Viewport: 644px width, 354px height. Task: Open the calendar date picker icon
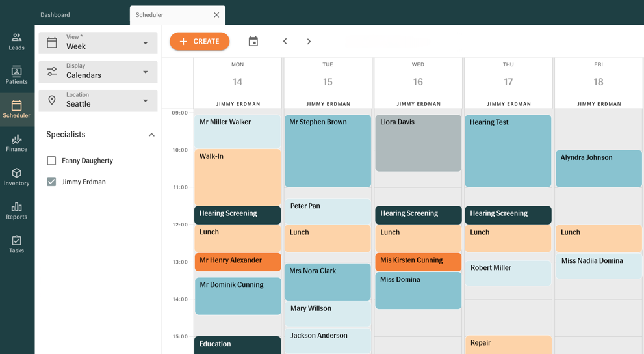click(253, 42)
